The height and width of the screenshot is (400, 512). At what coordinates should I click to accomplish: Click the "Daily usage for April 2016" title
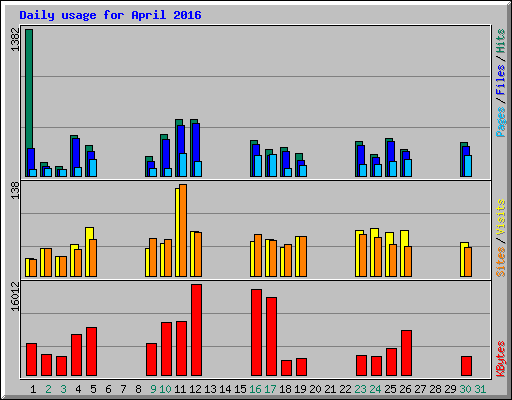coord(110,15)
